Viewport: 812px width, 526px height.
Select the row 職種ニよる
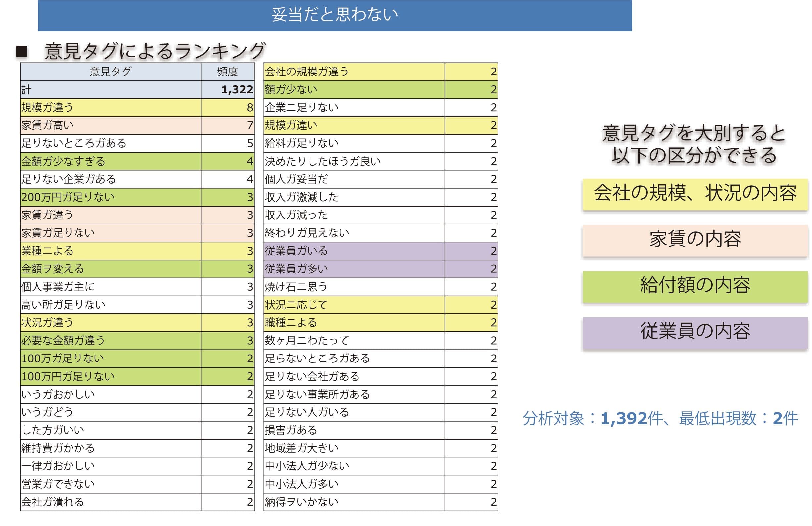coord(381,323)
